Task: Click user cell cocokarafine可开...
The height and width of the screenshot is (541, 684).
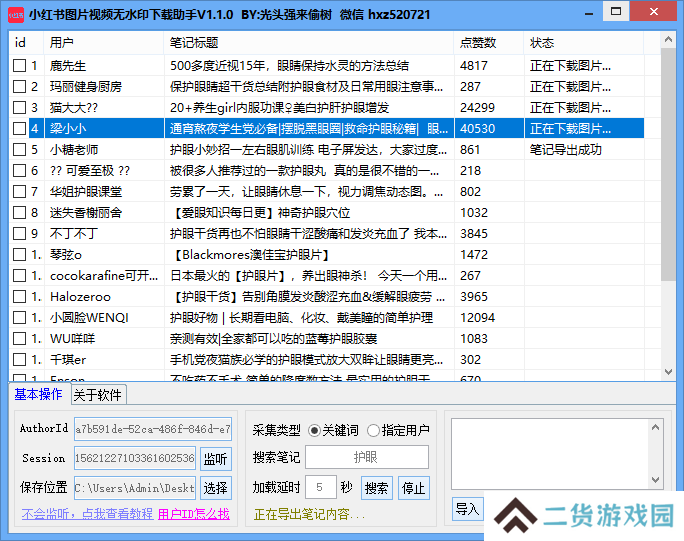Action: 104,276
